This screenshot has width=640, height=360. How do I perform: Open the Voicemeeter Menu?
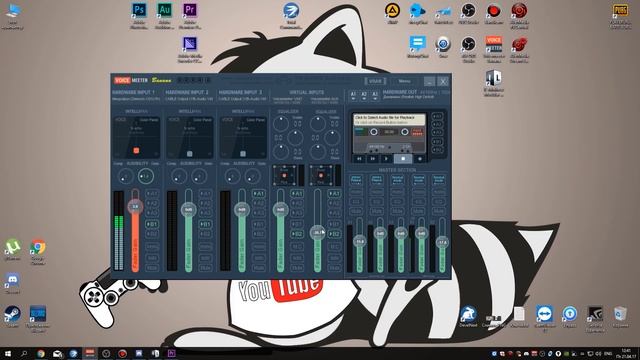[404, 81]
